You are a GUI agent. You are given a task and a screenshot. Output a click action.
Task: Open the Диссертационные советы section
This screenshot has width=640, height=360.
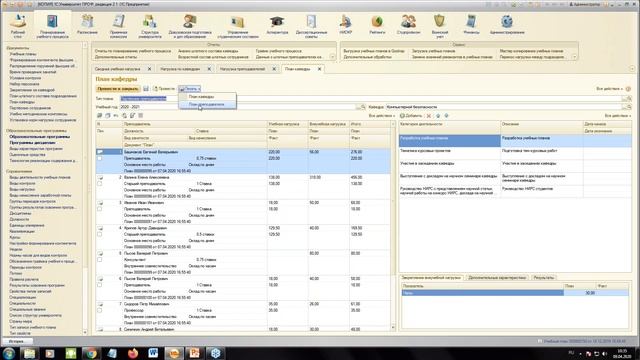[x=311, y=25]
